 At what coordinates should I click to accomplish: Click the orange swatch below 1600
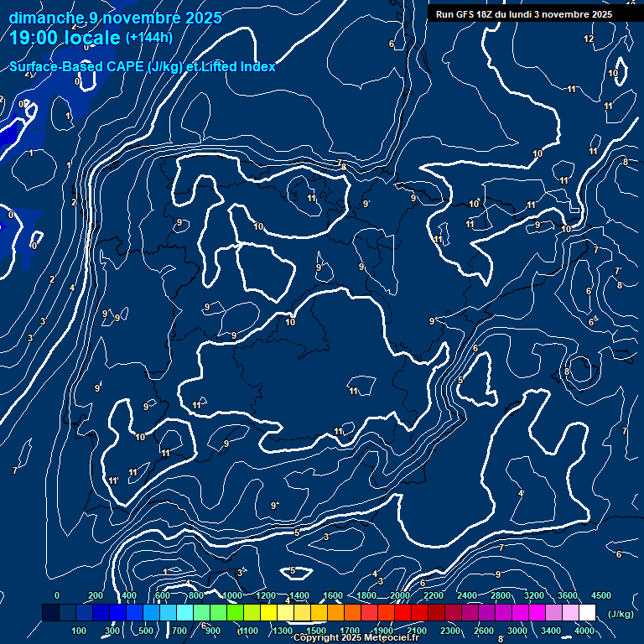(335, 612)
